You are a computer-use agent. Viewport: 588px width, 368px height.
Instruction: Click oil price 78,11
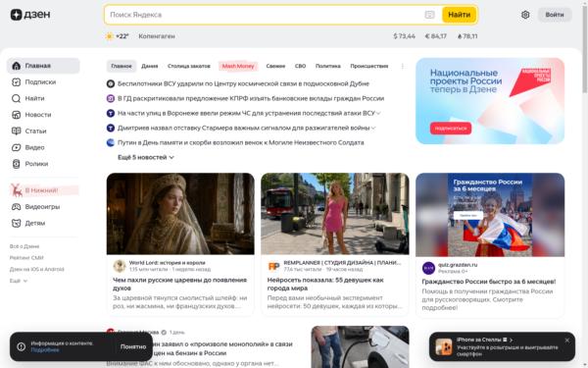pos(467,36)
